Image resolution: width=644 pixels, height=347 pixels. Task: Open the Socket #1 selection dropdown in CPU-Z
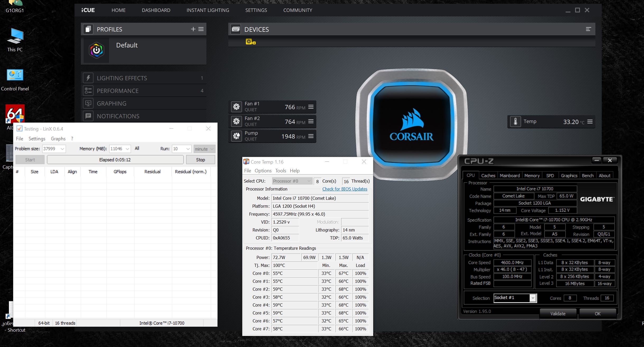point(533,298)
